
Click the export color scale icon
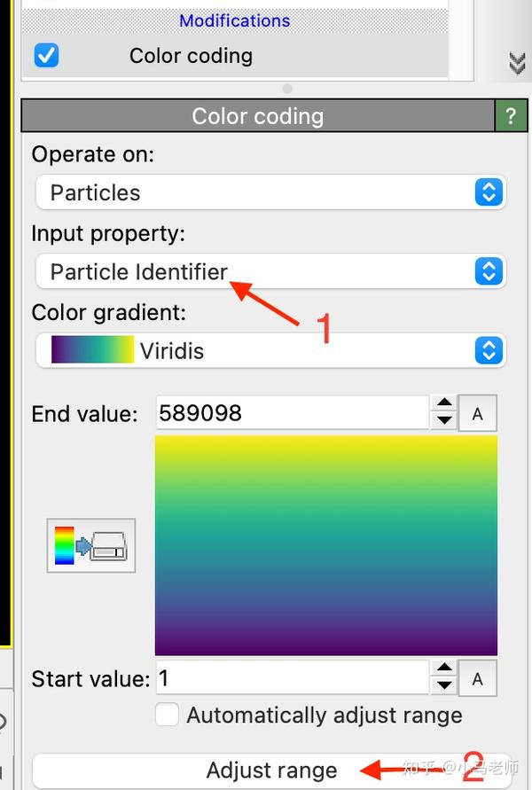(91, 545)
